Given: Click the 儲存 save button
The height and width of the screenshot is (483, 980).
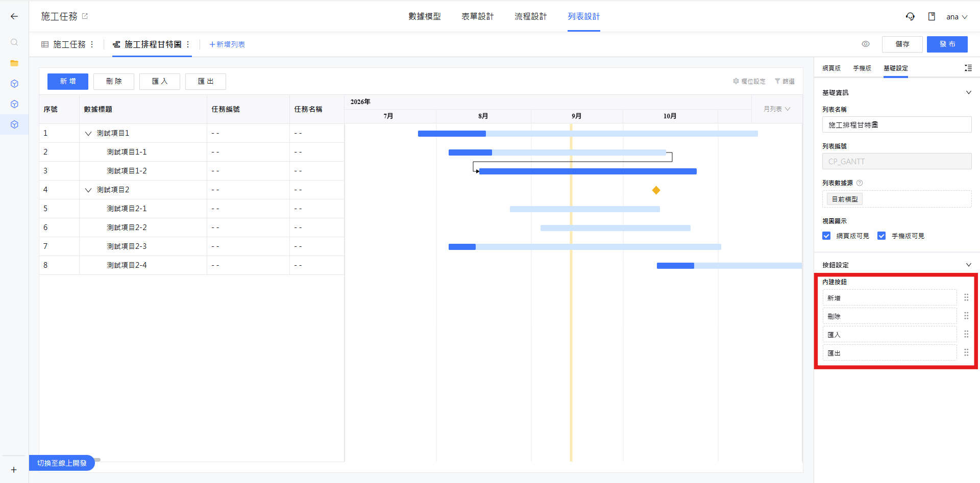Looking at the screenshot, I should 902,44.
